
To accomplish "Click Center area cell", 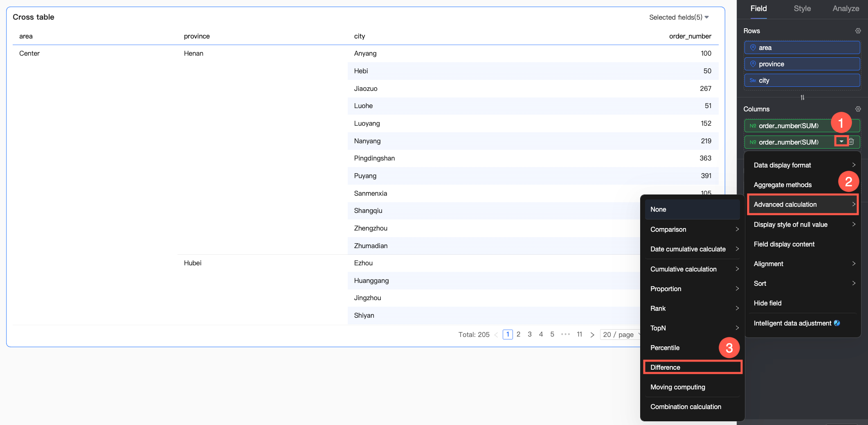I will coord(29,53).
